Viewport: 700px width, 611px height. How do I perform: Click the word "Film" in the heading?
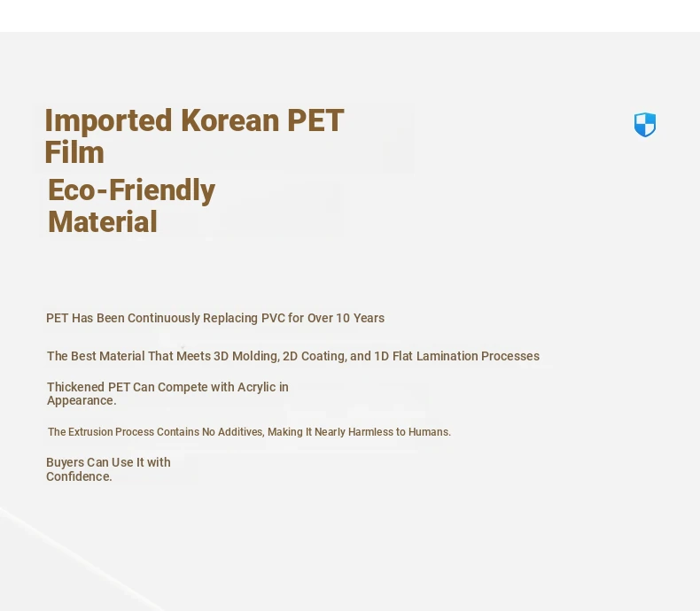74,152
